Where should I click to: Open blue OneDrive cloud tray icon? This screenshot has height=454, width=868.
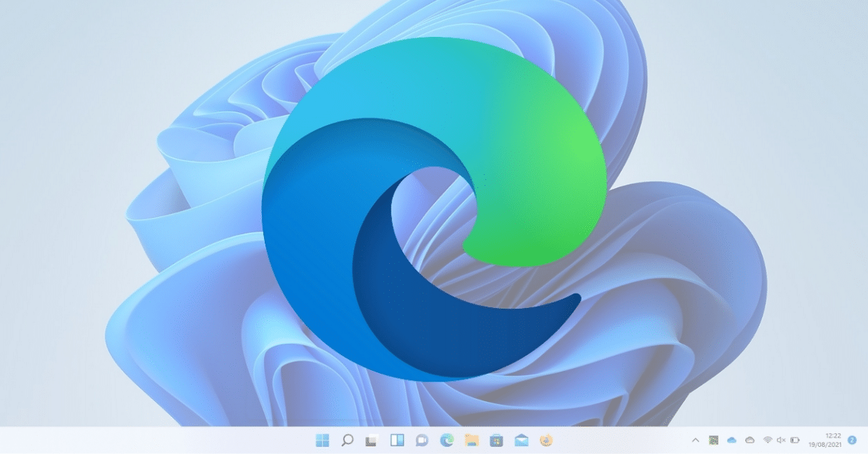[x=731, y=440]
